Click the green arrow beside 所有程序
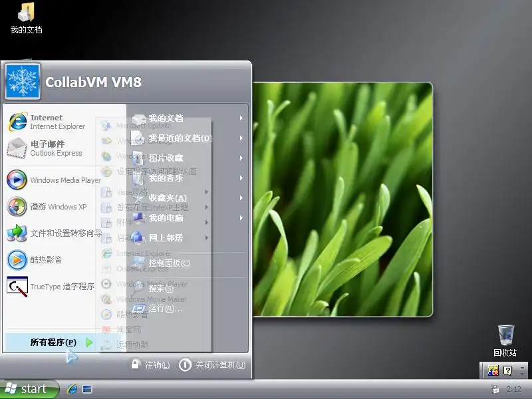The width and height of the screenshot is (532, 399). click(x=89, y=342)
